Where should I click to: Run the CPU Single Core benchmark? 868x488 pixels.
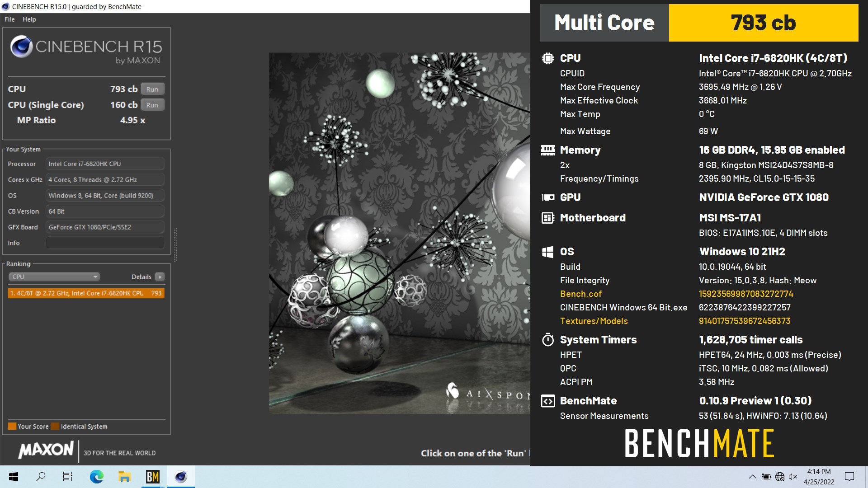[152, 105]
